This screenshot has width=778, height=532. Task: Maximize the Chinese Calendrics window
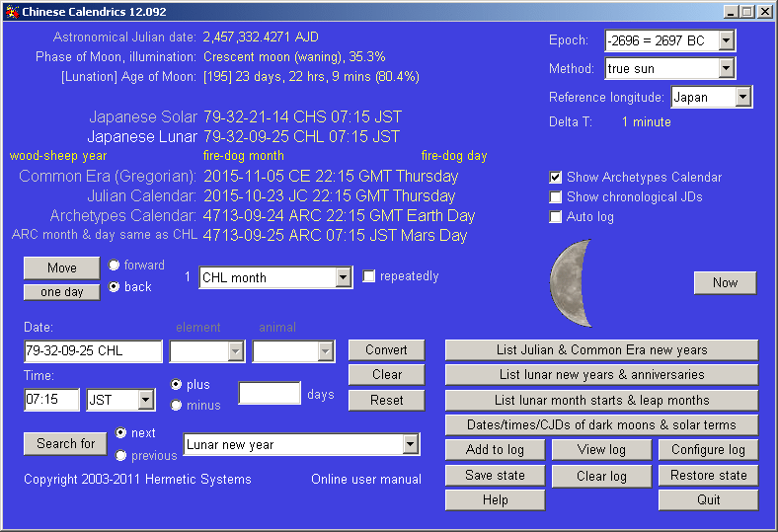tap(747, 12)
